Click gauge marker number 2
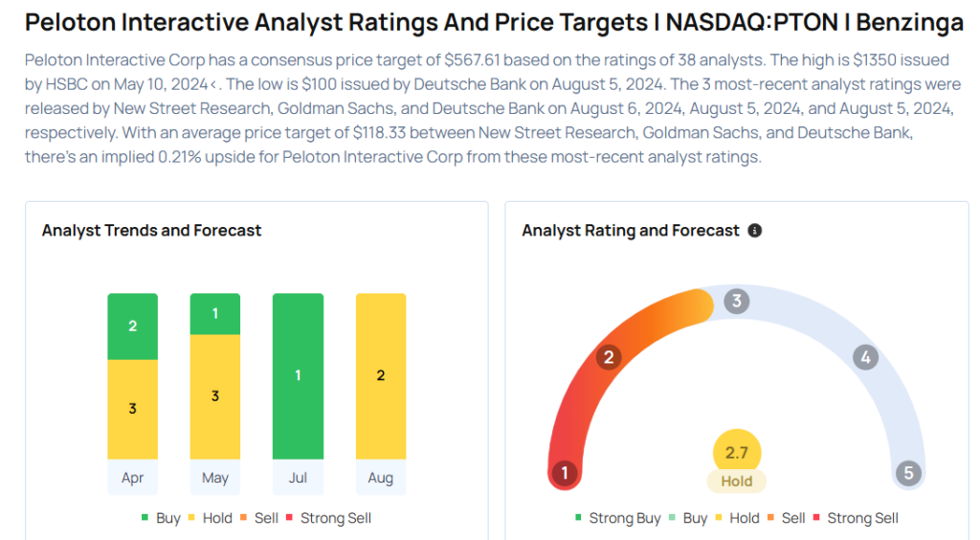This screenshot has height=540, width=980. pos(607,358)
